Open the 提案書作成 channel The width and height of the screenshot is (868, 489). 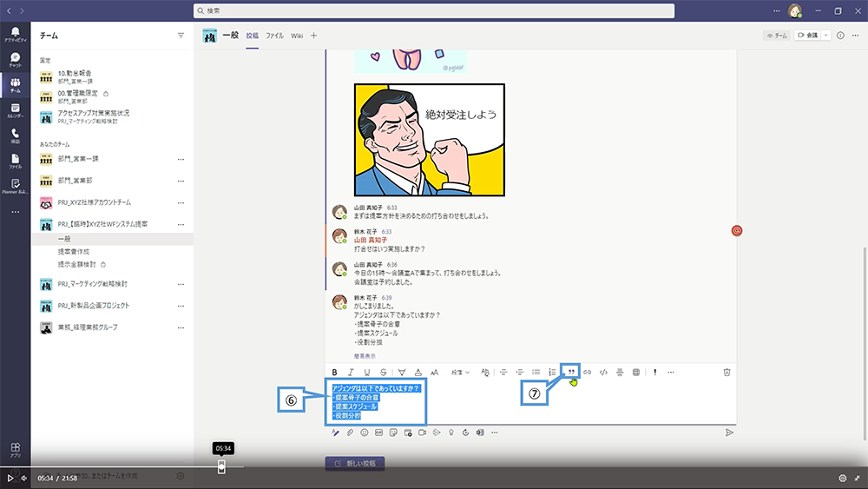(x=74, y=251)
